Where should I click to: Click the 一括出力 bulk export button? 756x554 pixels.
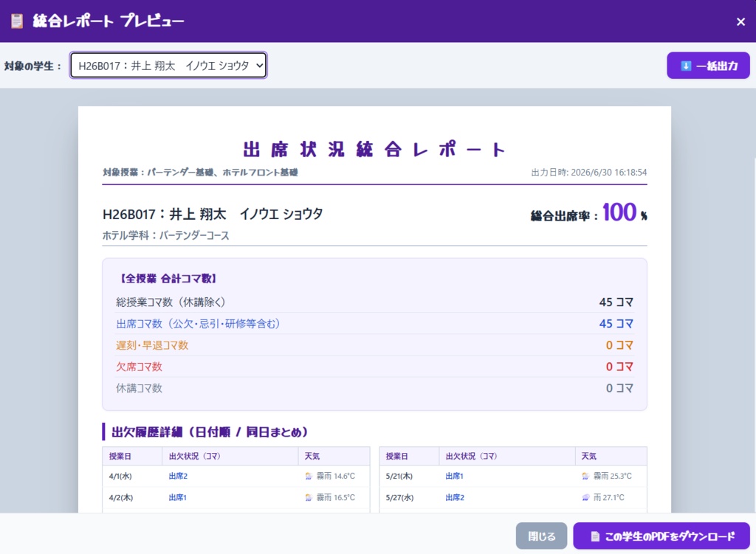(x=708, y=66)
